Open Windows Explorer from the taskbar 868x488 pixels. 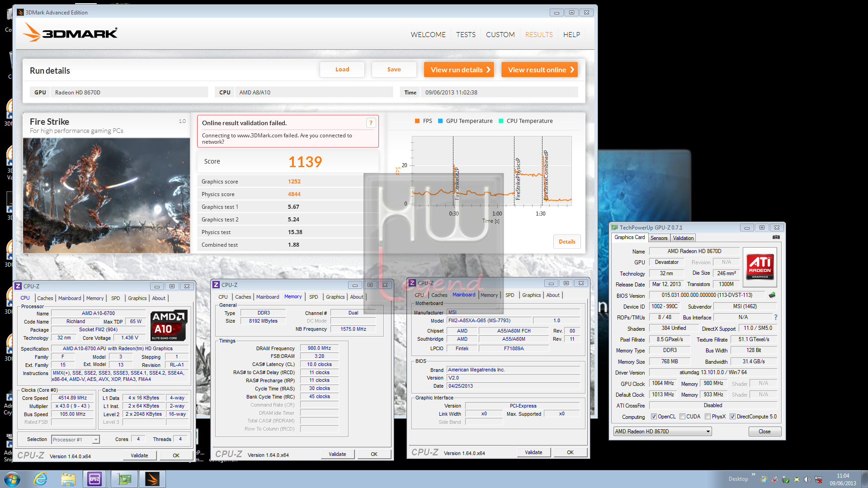pyautogui.click(x=68, y=479)
